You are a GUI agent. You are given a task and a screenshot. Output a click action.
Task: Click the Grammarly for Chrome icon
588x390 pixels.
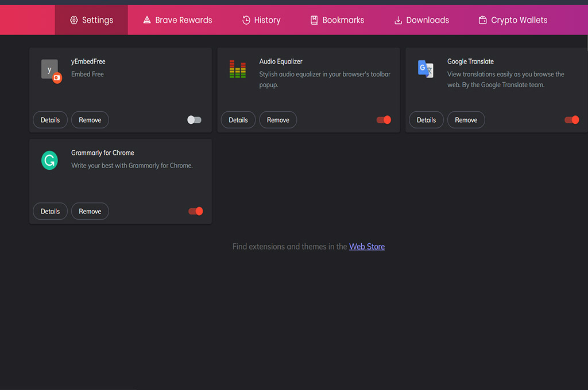point(49,160)
